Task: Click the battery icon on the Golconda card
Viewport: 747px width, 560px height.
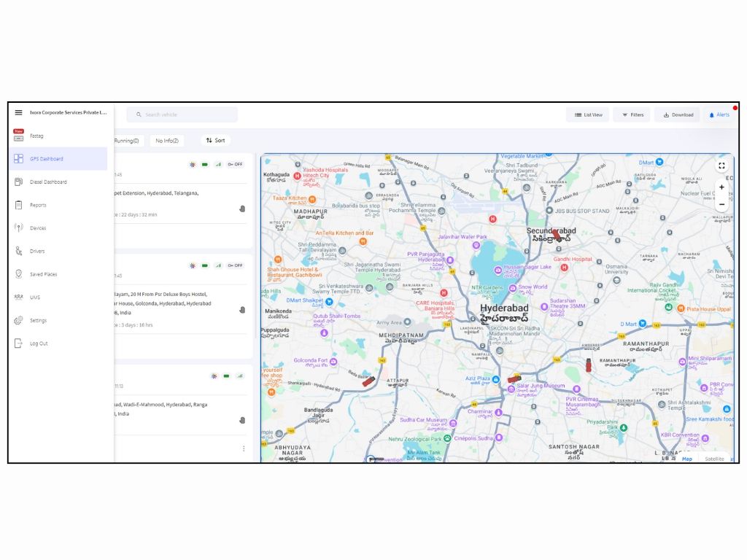Action: point(205,265)
